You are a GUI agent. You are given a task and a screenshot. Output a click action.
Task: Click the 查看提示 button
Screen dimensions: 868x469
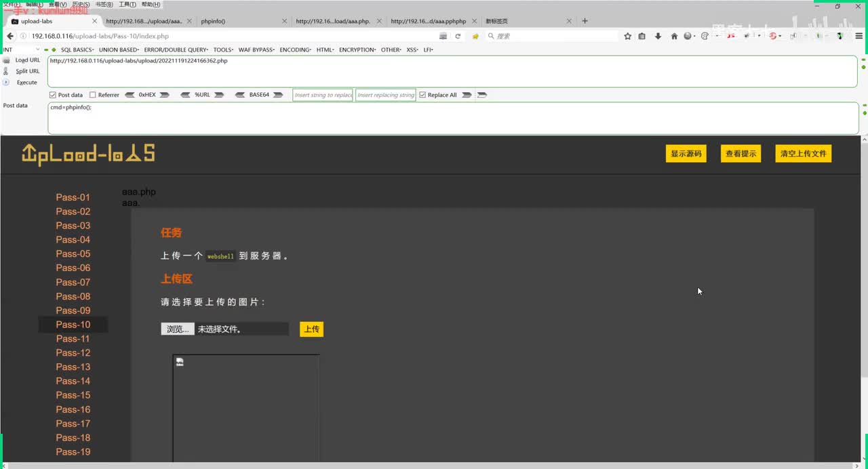(x=741, y=154)
